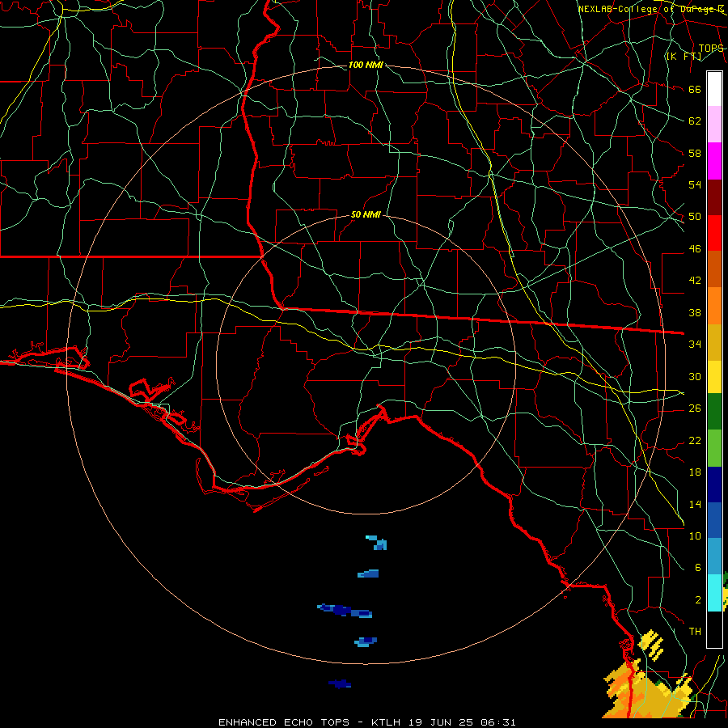The height and width of the screenshot is (728, 728).
Task: Click the white swatch in the tops legend
Action: (714, 89)
